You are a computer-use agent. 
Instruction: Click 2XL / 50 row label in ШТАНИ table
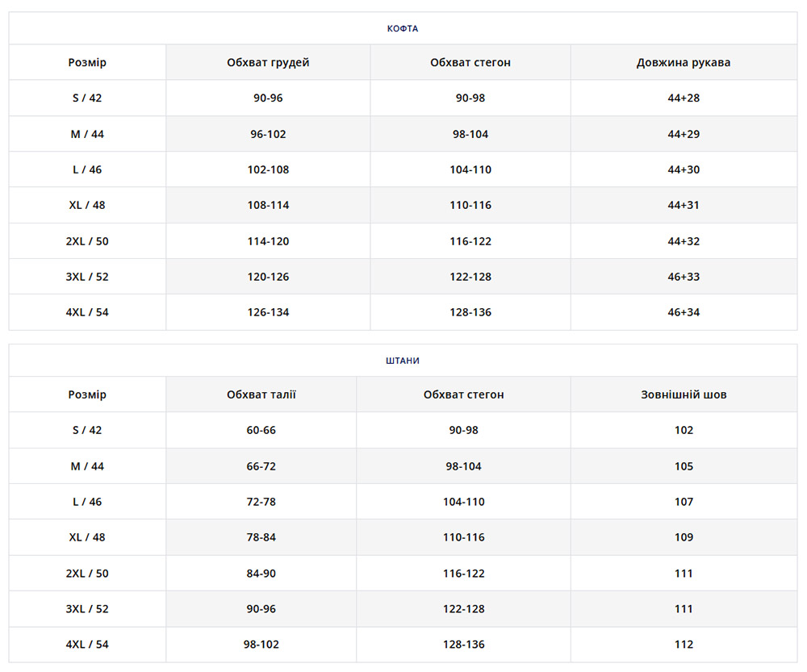[87, 574]
